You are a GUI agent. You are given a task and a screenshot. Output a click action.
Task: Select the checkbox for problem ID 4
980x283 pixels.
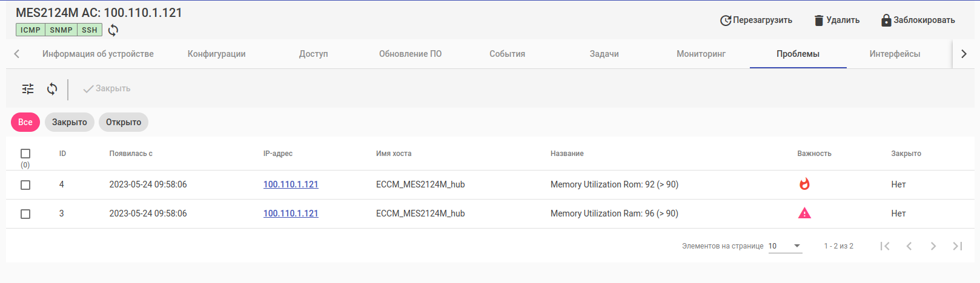(25, 185)
